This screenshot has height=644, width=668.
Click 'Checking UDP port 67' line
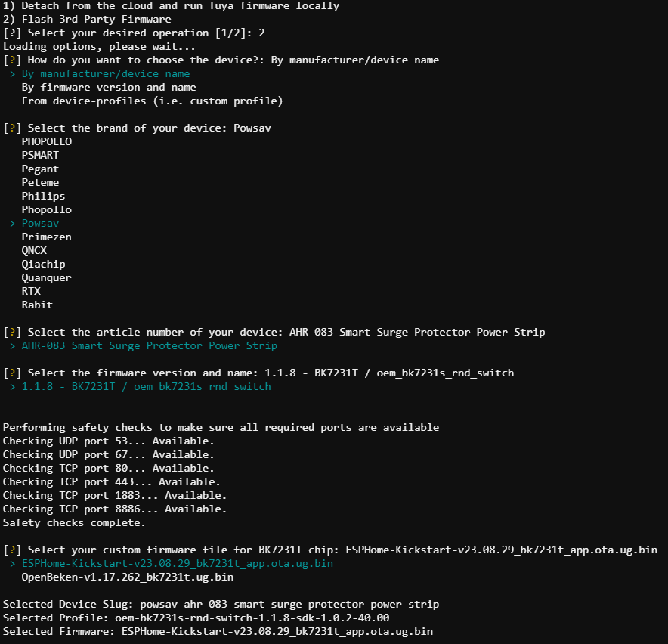[109, 454]
